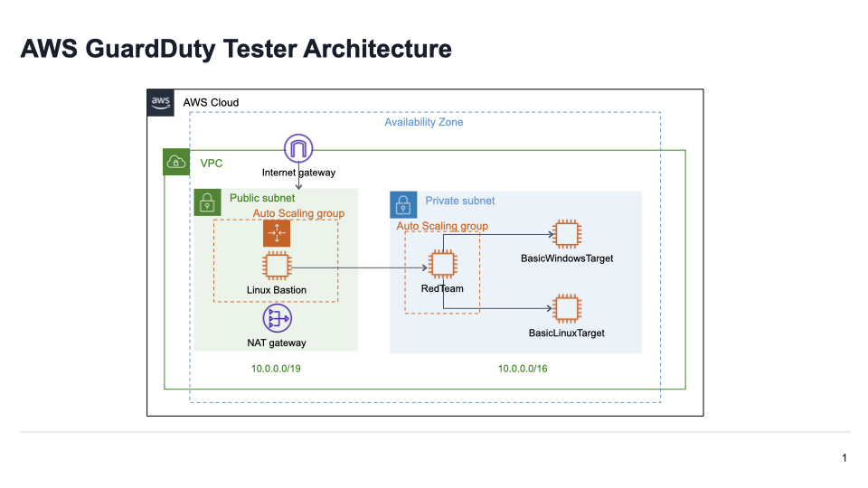Click the Private subnet label
The width and height of the screenshot is (868, 488).
tap(460, 201)
